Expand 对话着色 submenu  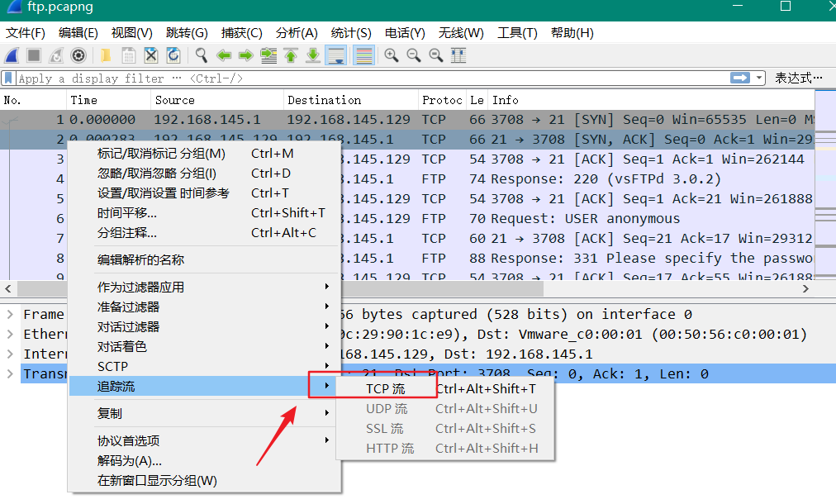(204, 347)
